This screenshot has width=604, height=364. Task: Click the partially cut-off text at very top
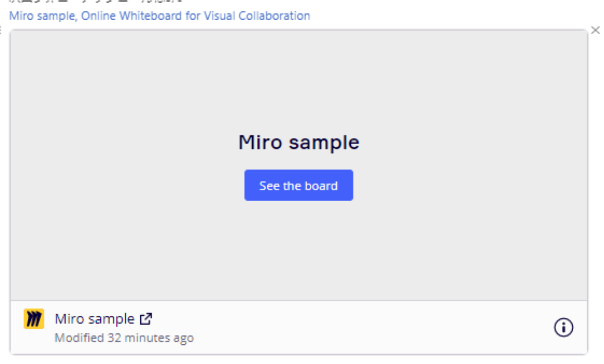click(94, 2)
